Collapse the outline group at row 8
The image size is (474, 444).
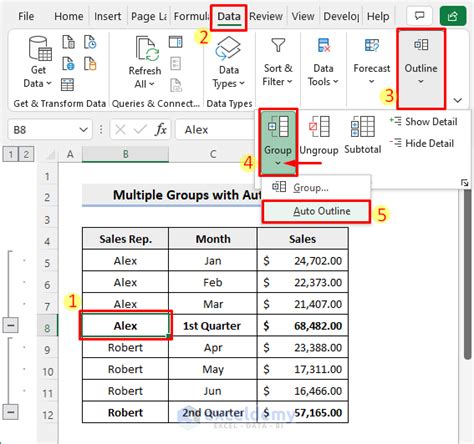[x=11, y=325]
